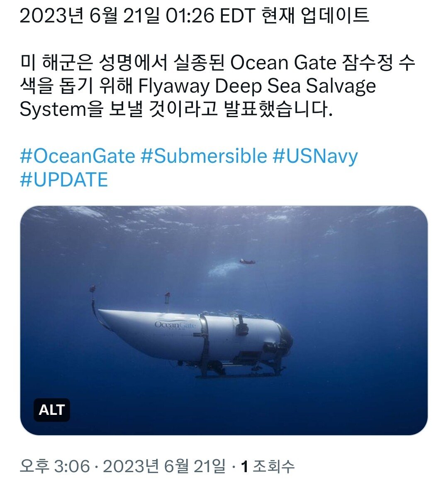The width and height of the screenshot is (448, 490).
Task: Open the #Submersible hashtag
Action: pyautogui.click(x=204, y=156)
